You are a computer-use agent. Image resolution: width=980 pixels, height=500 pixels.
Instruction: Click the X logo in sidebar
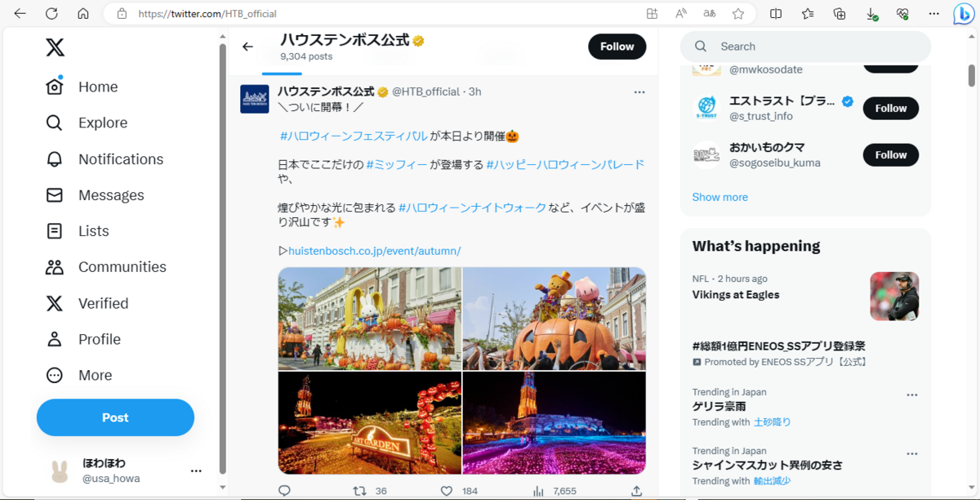(x=55, y=48)
